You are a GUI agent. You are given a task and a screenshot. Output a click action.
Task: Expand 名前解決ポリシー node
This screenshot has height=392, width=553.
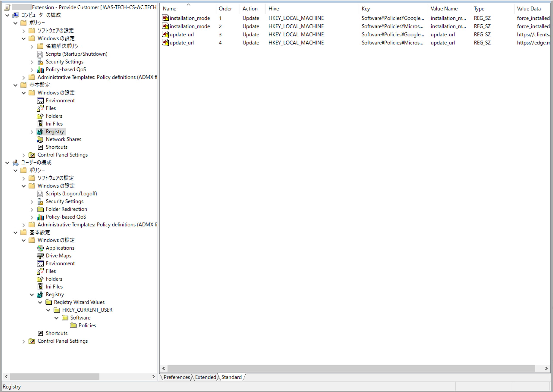(x=32, y=47)
